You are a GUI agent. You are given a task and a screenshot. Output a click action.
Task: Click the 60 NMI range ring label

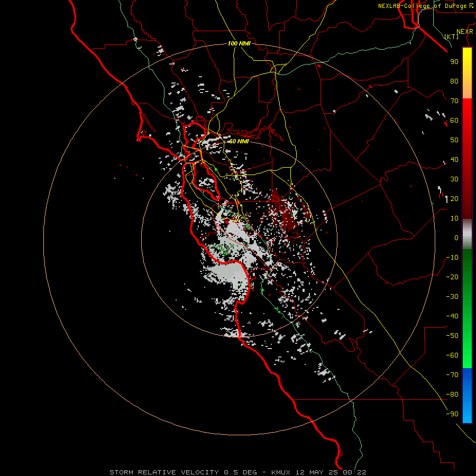tap(239, 141)
